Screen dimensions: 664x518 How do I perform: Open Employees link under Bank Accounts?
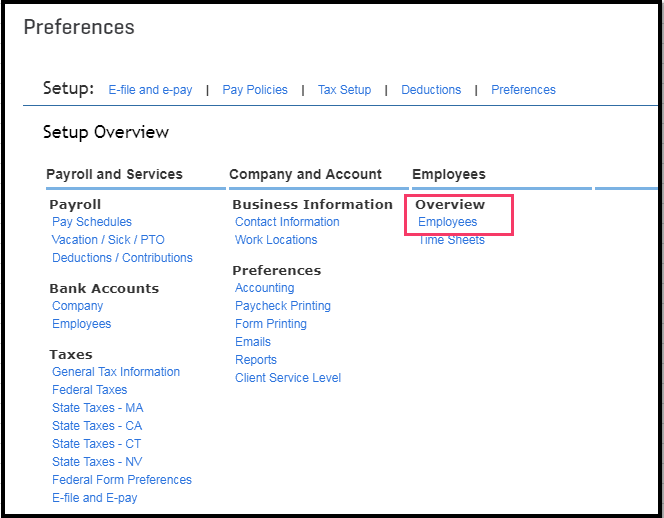[x=82, y=324]
